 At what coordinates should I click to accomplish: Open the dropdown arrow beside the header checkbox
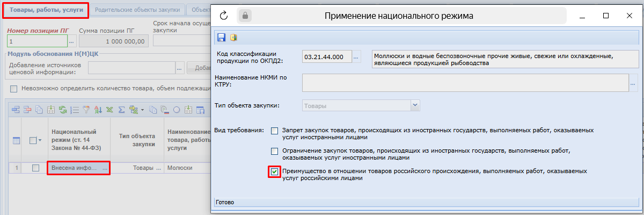click(41, 140)
